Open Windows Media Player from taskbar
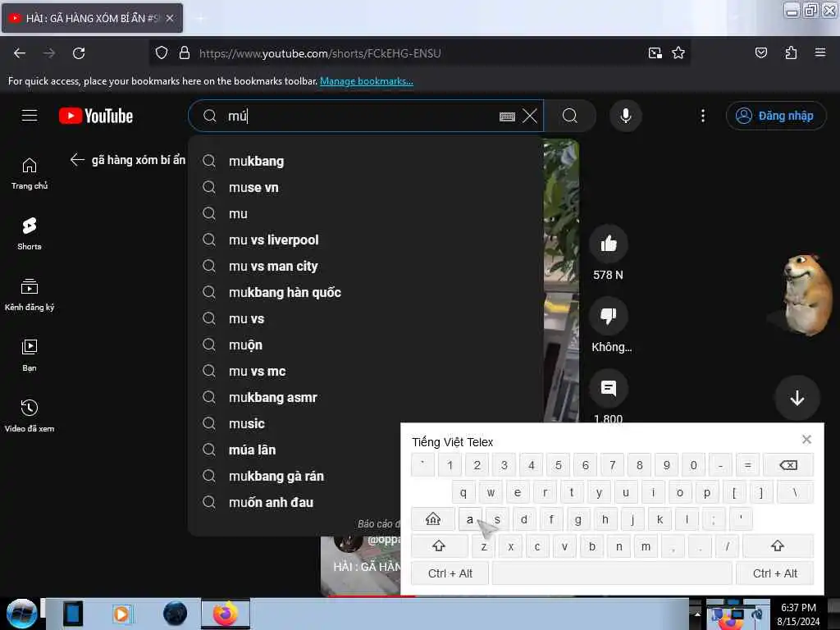840x630 pixels. [x=121, y=614]
